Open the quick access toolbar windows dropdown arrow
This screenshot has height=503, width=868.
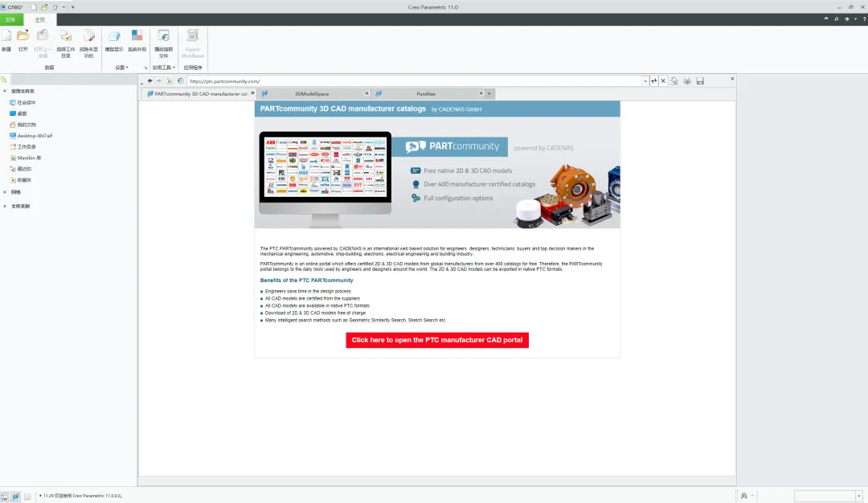click(x=63, y=7)
